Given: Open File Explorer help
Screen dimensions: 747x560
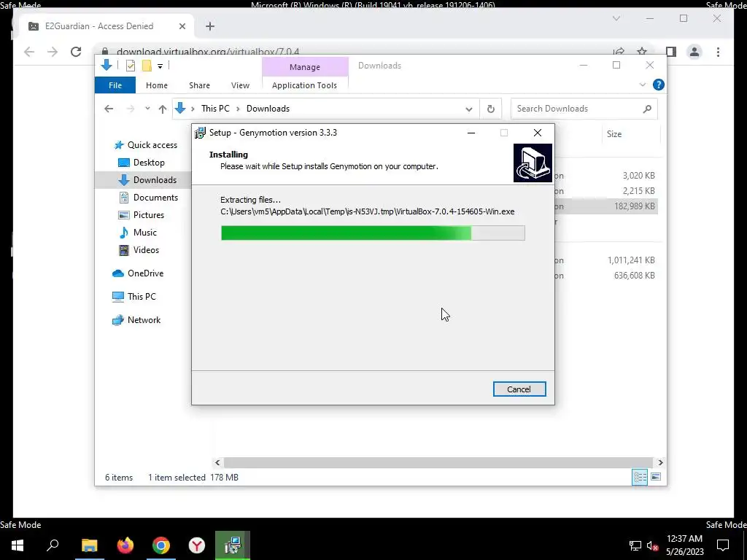Looking at the screenshot, I should click(x=659, y=85).
